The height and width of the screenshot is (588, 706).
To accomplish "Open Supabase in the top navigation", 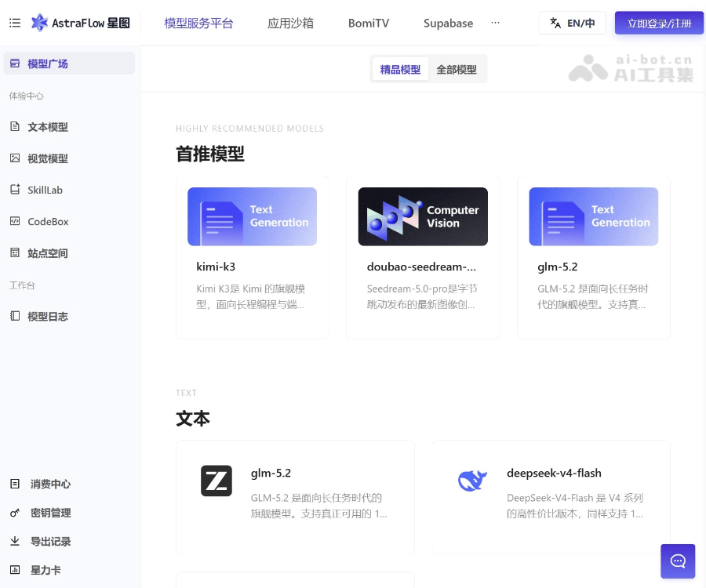I will [449, 23].
